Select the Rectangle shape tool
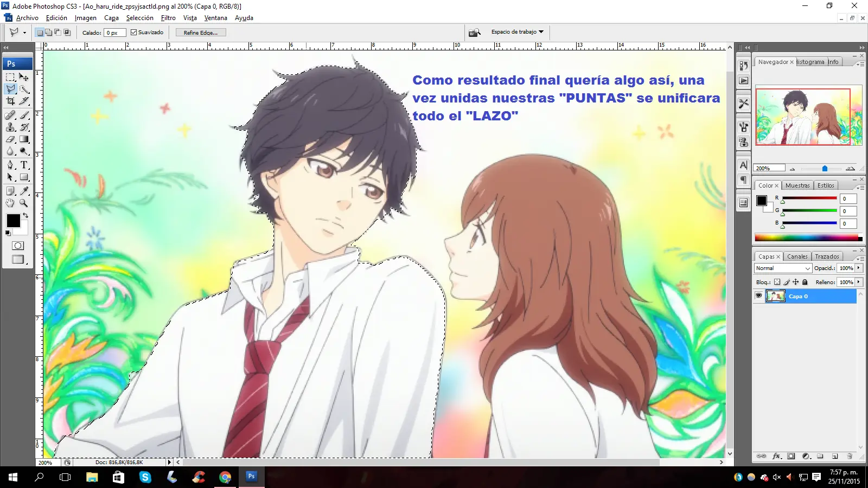This screenshot has height=488, width=868. (x=24, y=177)
